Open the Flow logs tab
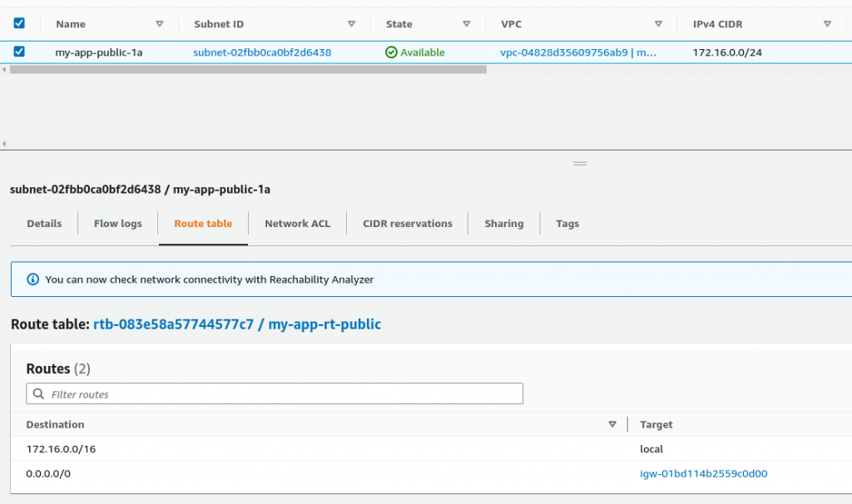This screenshot has height=504, width=852. [x=118, y=223]
